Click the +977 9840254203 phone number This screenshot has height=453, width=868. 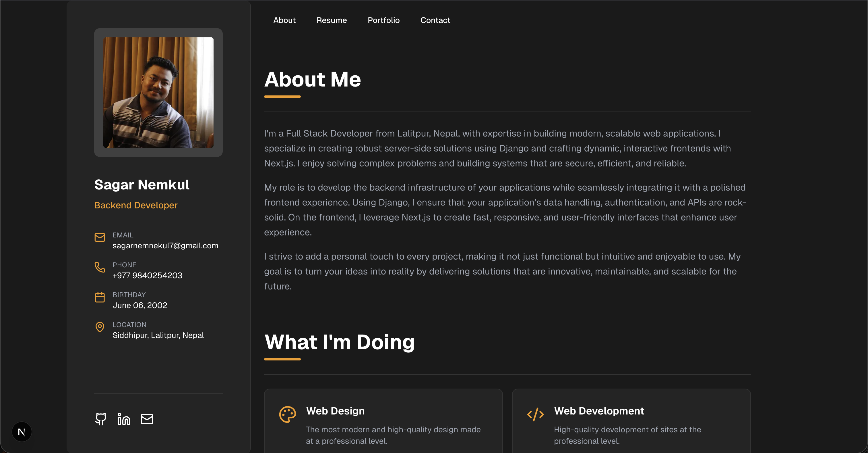tap(147, 275)
